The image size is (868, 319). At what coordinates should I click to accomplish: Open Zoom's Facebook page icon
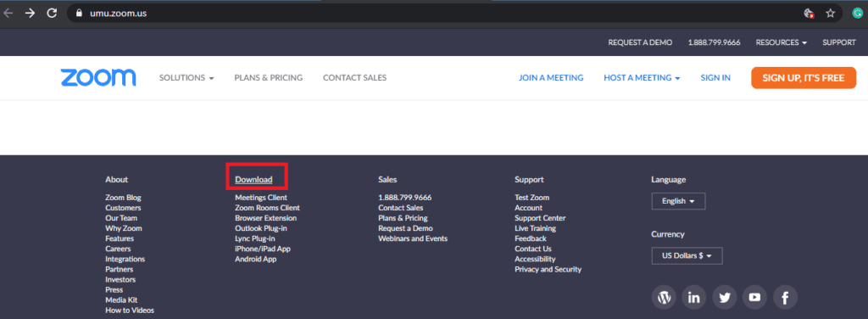[785, 298]
